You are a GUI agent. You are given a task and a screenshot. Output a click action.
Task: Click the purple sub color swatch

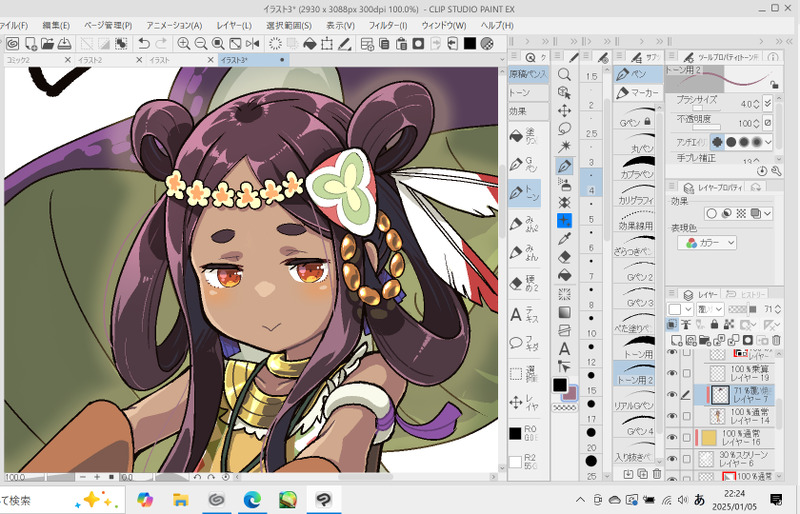tap(570, 394)
